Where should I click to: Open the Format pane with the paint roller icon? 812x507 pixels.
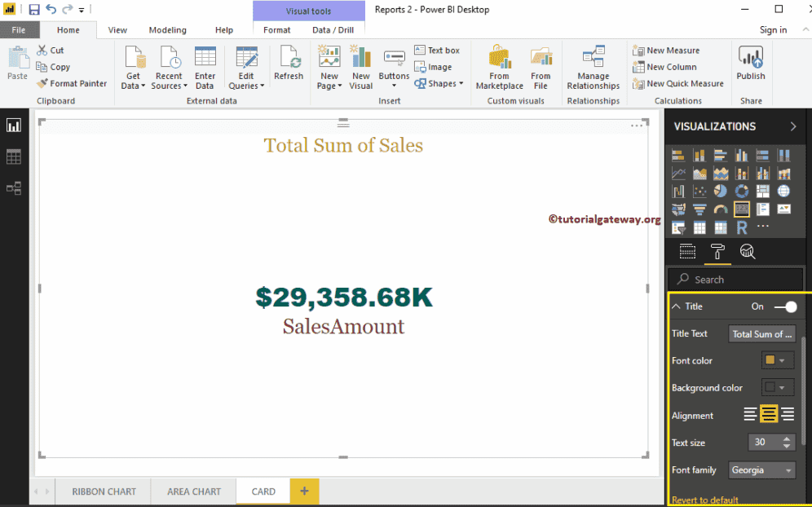click(717, 252)
